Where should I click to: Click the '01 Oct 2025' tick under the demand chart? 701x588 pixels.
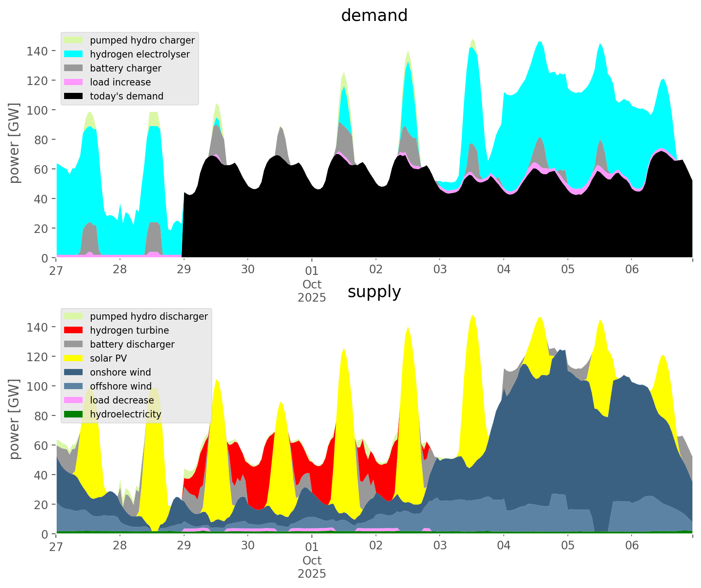[x=312, y=284]
